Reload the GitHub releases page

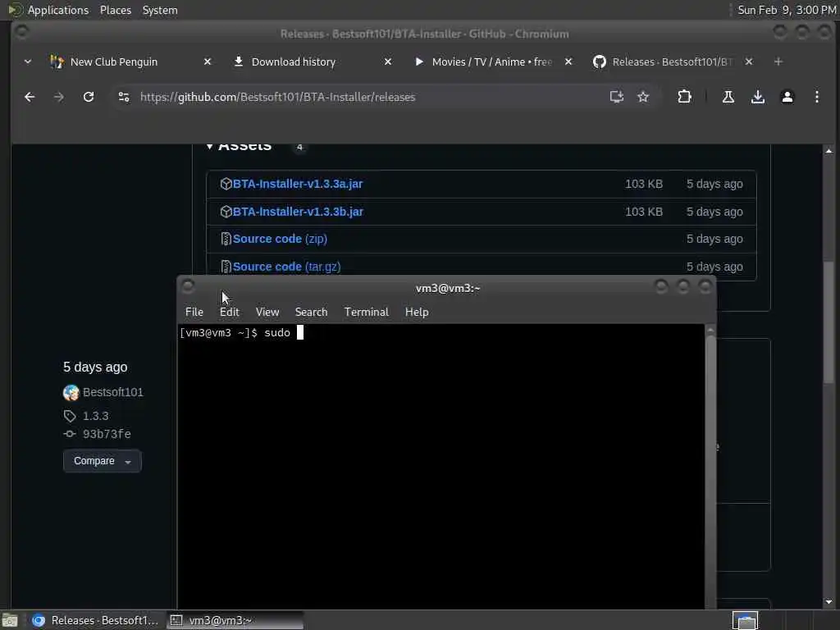pos(89,97)
